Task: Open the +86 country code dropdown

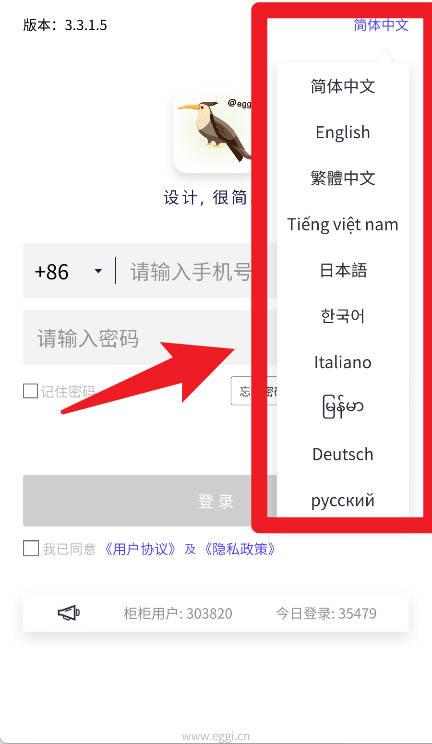Action: 68,271
